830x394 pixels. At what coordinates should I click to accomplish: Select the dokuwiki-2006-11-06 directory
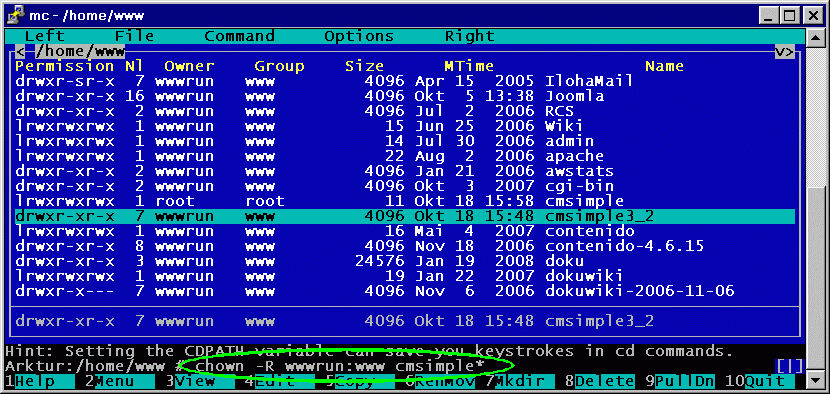(x=404, y=291)
